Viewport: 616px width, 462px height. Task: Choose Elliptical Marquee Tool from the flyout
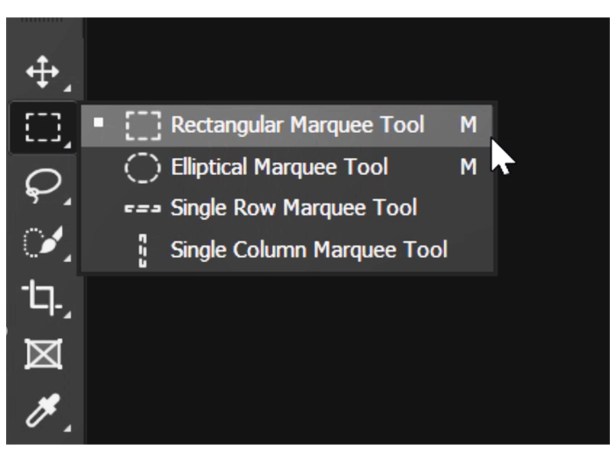click(279, 167)
